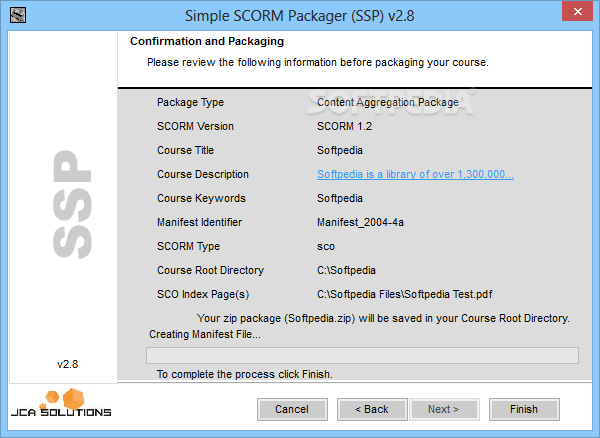
Task: Click Course Title value 'Softpedia'
Action: tap(340, 150)
